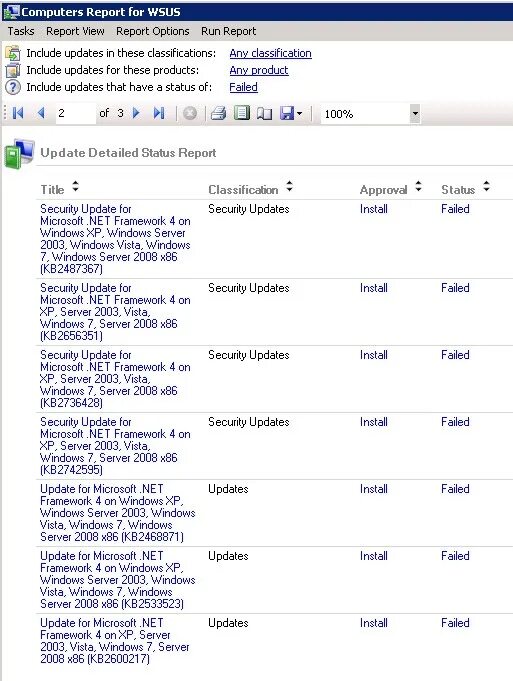Open the Tasks menu

click(x=21, y=31)
